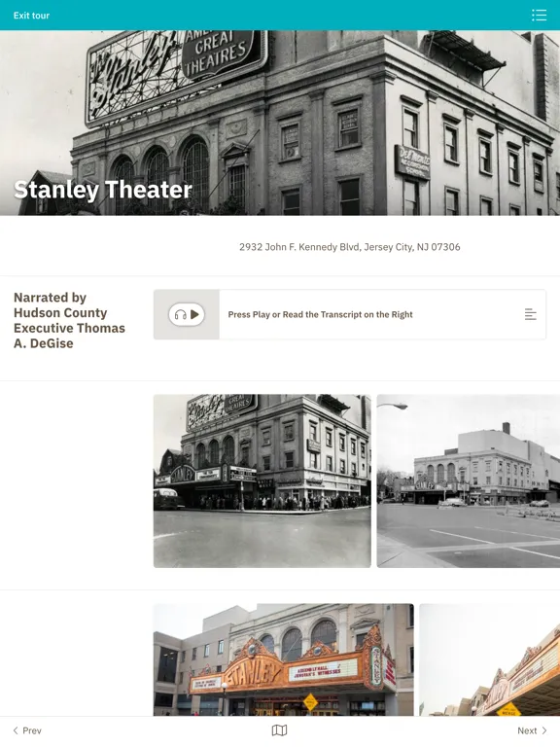The height and width of the screenshot is (747, 560).
Task: Open the transcript icon in the audio player
Action: (x=531, y=314)
